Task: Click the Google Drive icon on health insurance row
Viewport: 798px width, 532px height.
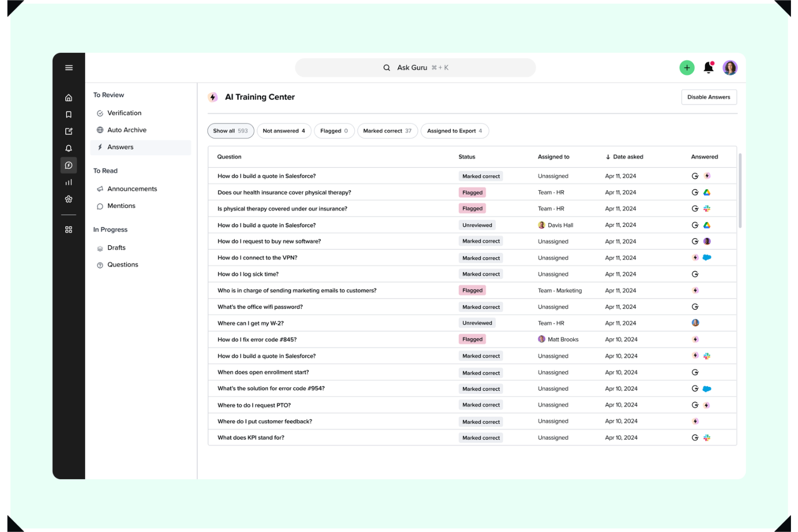Action: tap(707, 192)
